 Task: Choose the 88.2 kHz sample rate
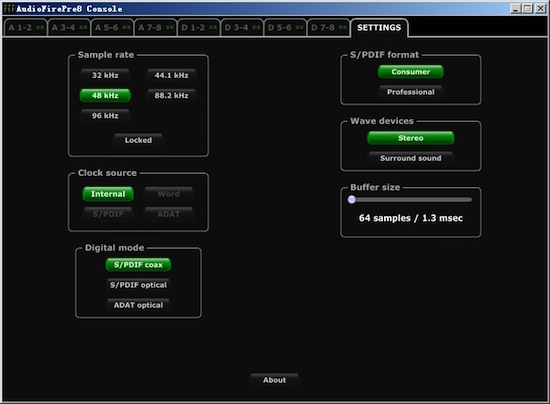171,95
